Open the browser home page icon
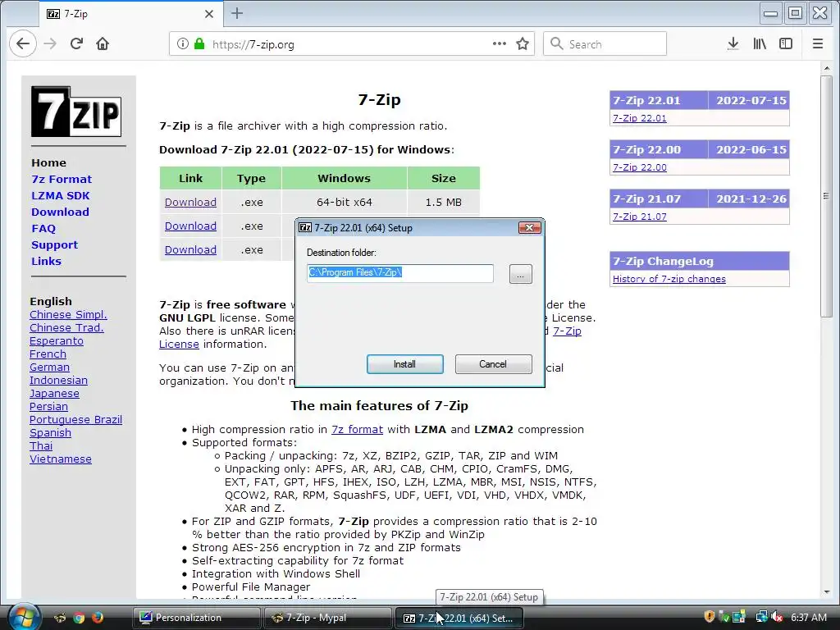 coord(103,44)
